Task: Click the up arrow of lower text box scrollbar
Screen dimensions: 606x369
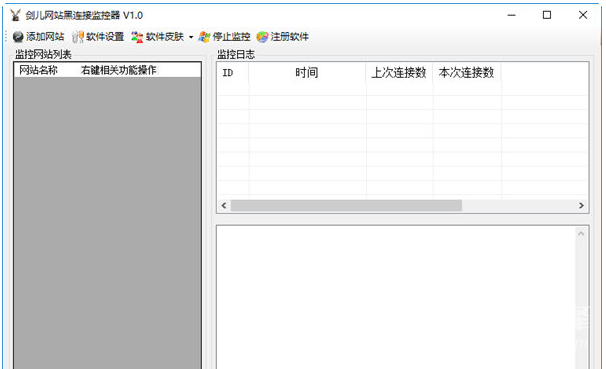Action: click(x=581, y=234)
